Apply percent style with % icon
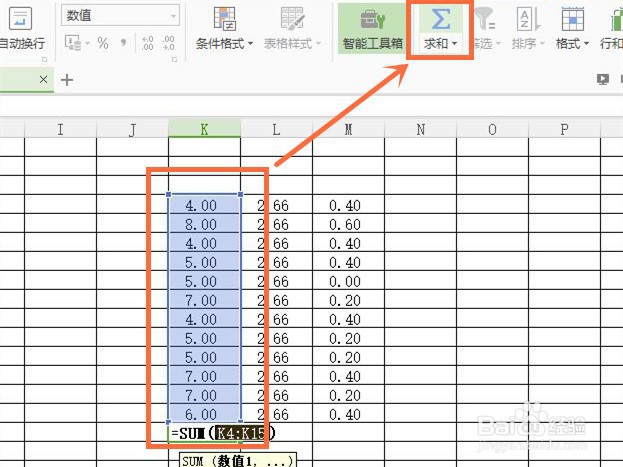This screenshot has height=467, width=623. (103, 43)
